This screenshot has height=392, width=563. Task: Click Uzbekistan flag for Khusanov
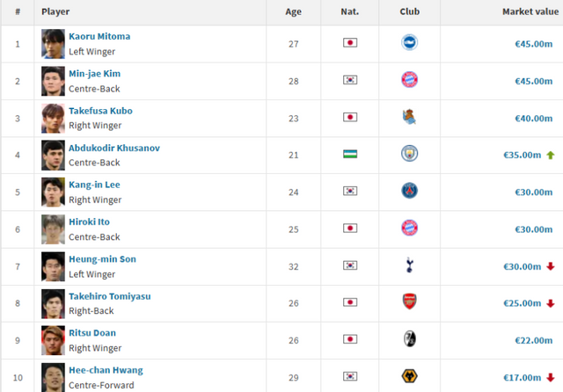pos(349,154)
